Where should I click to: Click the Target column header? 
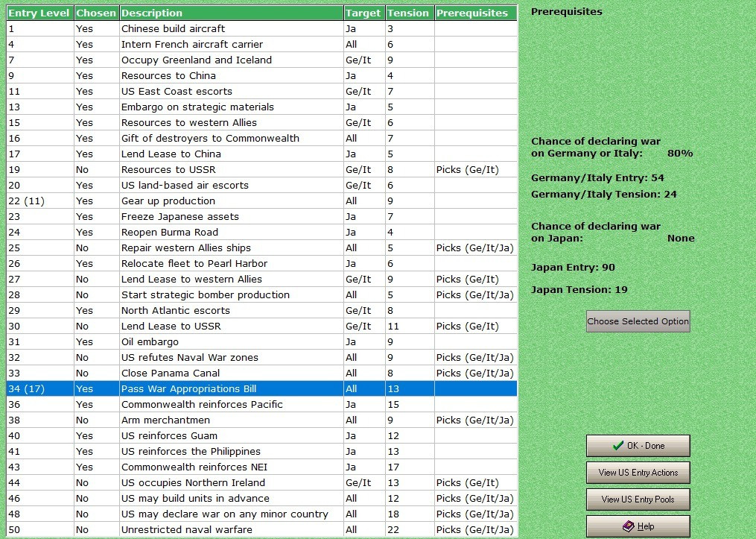[x=364, y=13]
